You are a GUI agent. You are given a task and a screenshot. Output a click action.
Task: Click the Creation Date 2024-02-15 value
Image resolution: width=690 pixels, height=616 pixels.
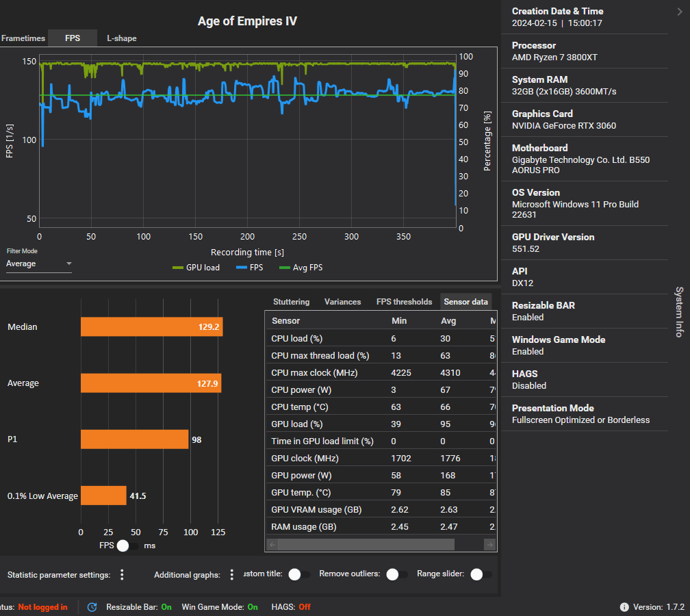(x=557, y=23)
